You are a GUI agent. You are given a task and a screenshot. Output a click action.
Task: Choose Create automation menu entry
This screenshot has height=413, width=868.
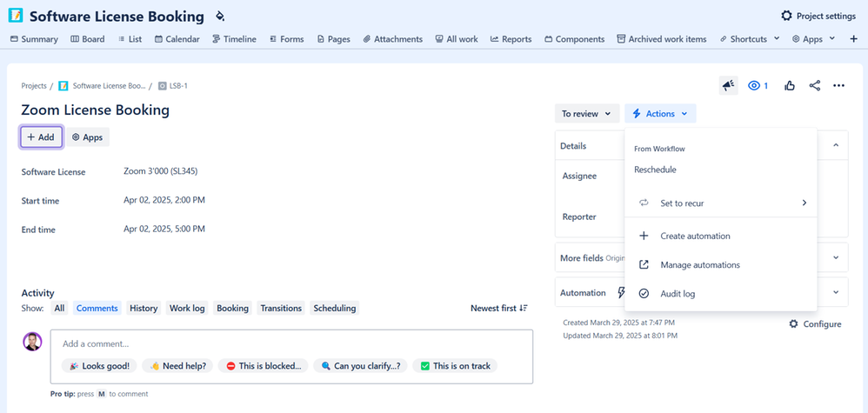tap(721, 236)
